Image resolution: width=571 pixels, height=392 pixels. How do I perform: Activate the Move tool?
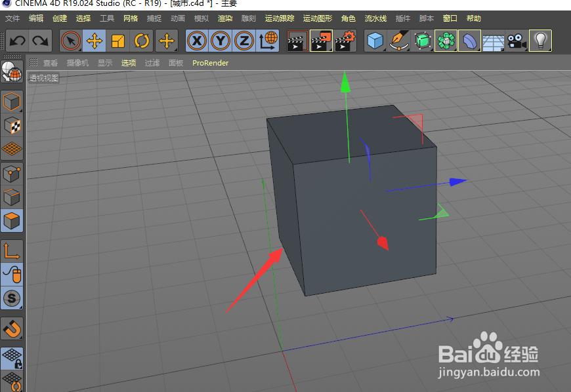coord(95,41)
